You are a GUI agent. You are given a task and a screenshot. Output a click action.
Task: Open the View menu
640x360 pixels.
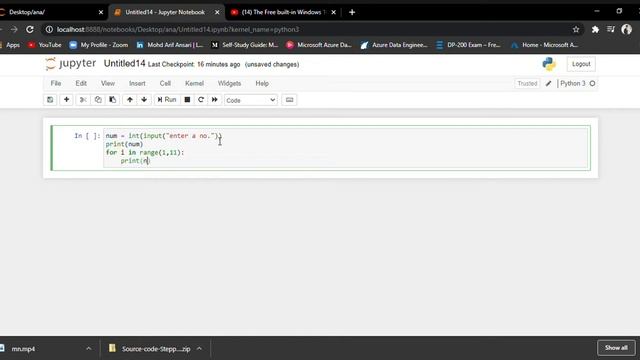point(108,83)
